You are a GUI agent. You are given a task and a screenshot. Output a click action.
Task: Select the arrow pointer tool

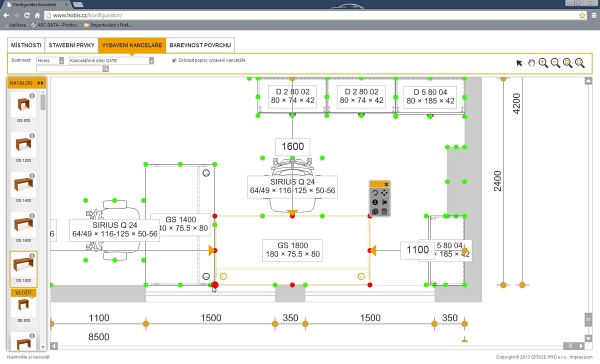(x=519, y=63)
